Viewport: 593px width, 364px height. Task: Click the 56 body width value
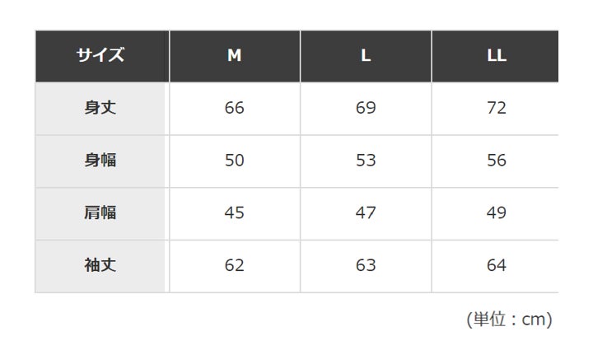click(496, 161)
